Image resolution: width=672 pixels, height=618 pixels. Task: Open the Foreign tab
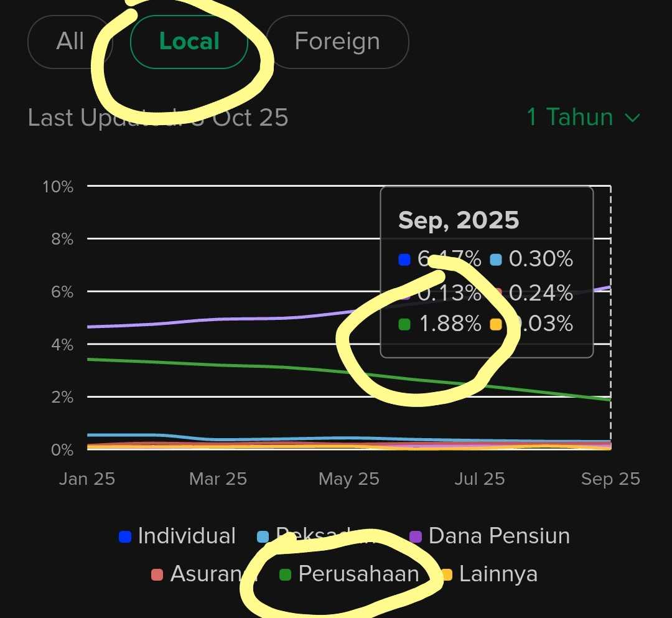click(x=337, y=42)
